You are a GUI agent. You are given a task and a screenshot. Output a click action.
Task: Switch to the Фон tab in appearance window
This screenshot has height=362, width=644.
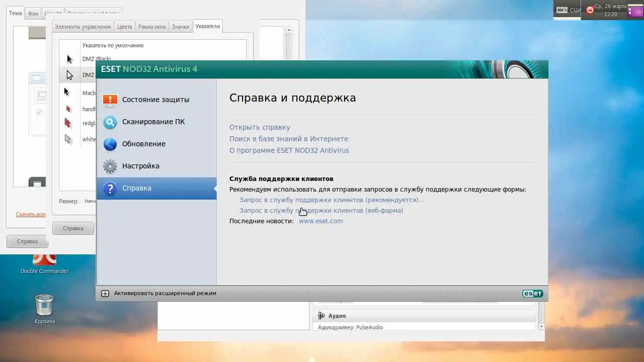coord(33,14)
